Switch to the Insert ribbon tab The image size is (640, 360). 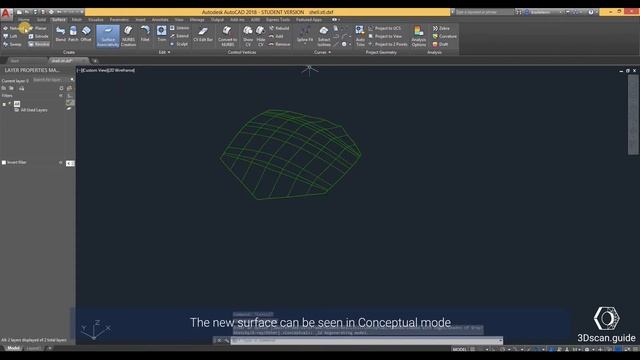[140, 19]
